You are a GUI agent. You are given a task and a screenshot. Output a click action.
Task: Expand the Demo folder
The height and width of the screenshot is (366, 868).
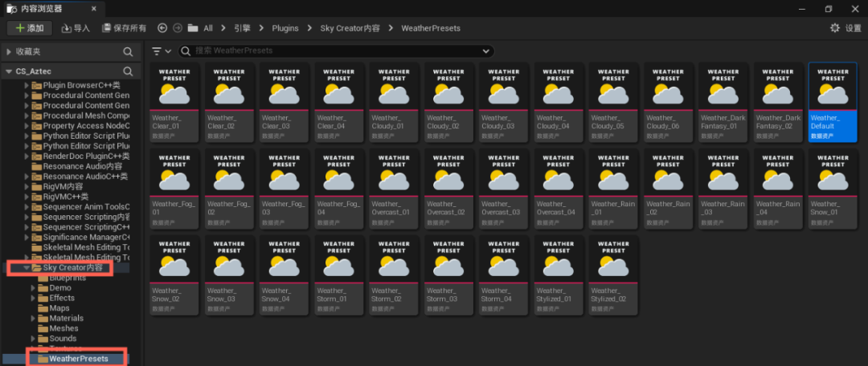coord(33,288)
